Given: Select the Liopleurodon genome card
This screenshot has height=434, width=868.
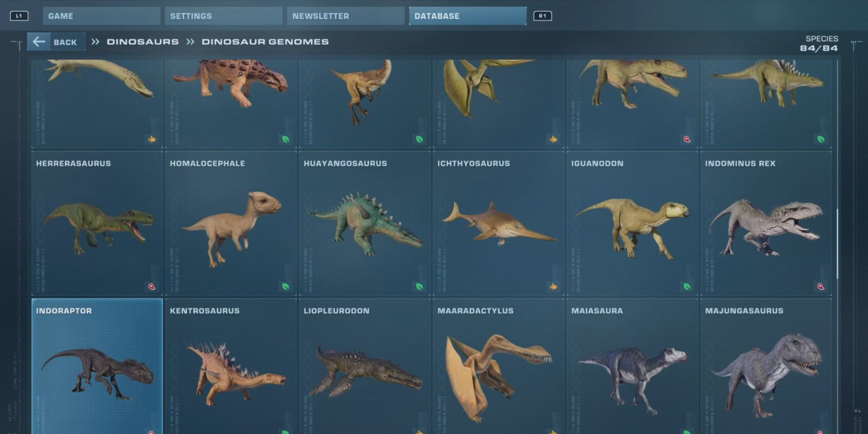Looking at the screenshot, I should point(365,366).
